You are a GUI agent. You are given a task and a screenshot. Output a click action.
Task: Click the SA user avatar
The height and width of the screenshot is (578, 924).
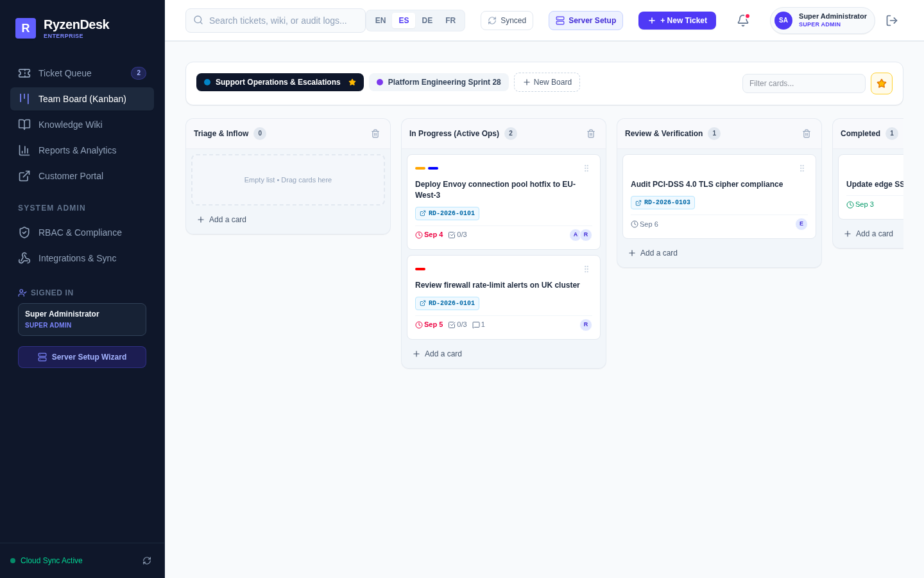point(783,21)
